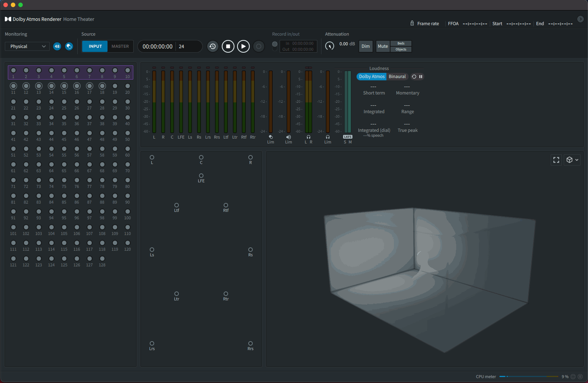This screenshot has width=588, height=383.
Task: Click the 0.00 dB attenuation value
Action: [347, 44]
